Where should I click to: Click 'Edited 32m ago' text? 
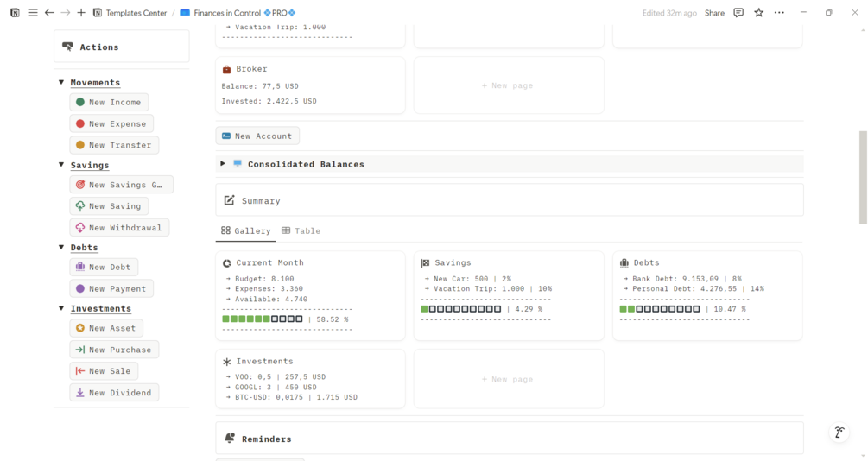(x=669, y=13)
